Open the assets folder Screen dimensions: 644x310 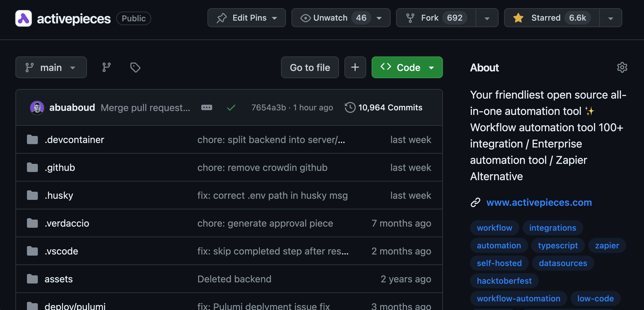click(58, 279)
